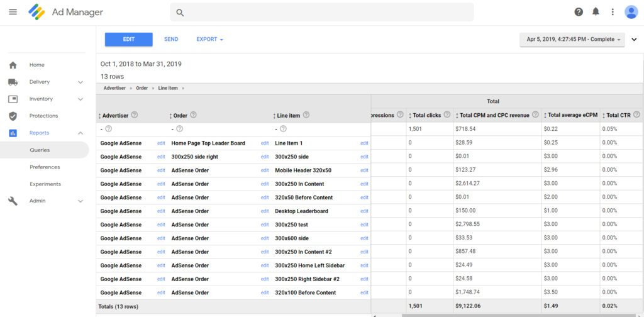Screen dimensions: 644x317
Task: Select Queries in the Reports submenu
Action: click(x=40, y=150)
